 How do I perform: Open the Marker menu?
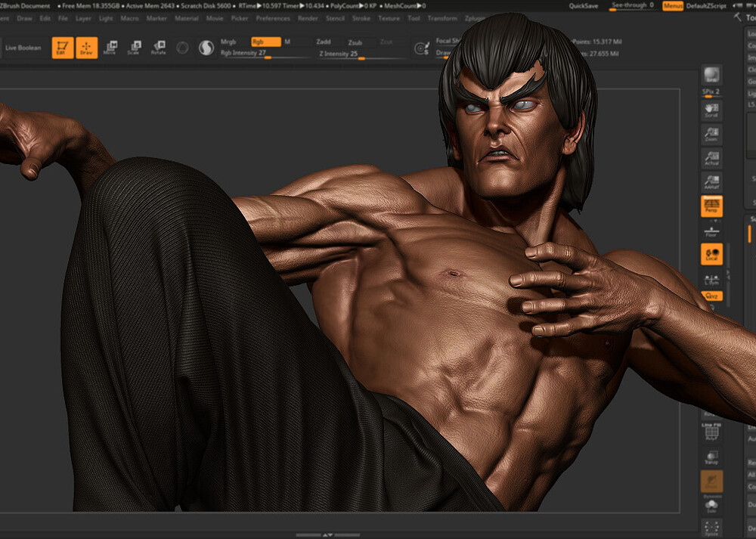click(x=156, y=18)
